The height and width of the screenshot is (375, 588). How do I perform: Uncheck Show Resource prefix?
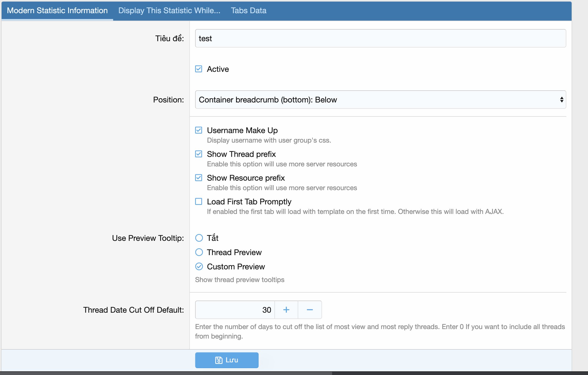(x=199, y=178)
